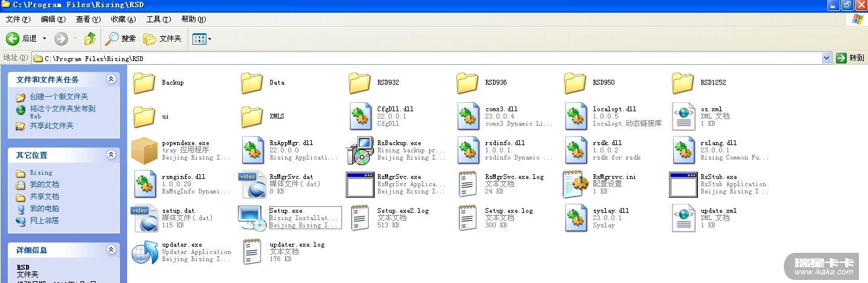Select the RSD932 folder icon

tap(360, 83)
